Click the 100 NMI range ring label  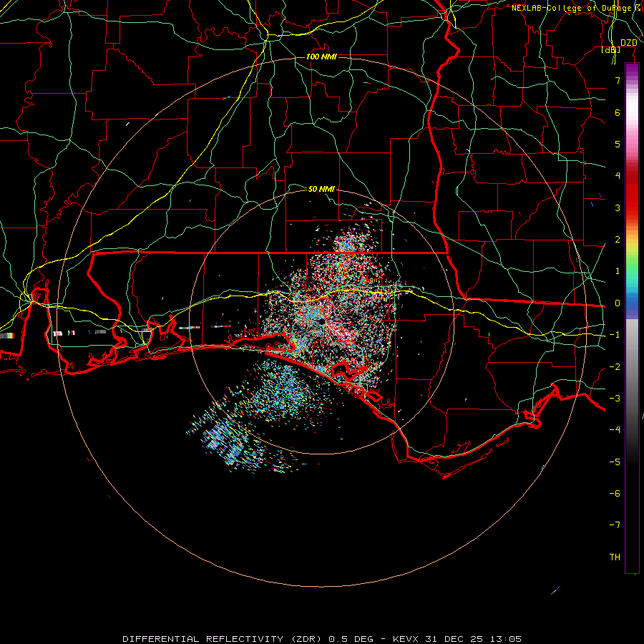click(321, 57)
